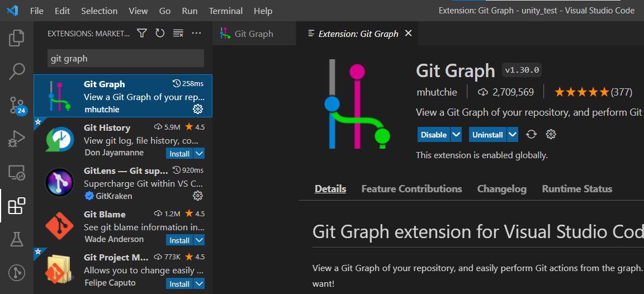This screenshot has height=294, width=644.
Task: Open the File menu
Action: click(36, 11)
